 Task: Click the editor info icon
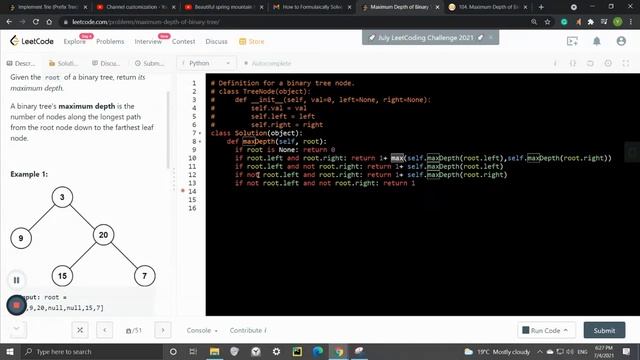(x=555, y=63)
